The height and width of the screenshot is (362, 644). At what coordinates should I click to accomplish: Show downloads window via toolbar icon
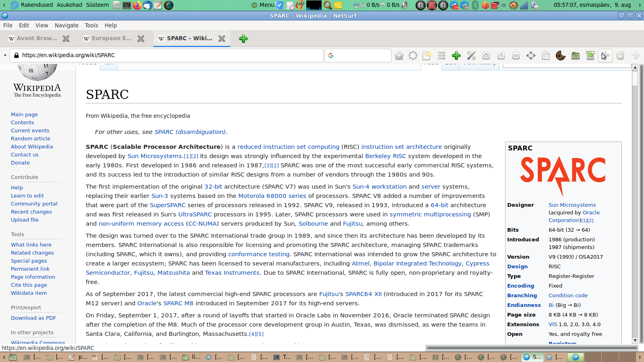[590, 56]
